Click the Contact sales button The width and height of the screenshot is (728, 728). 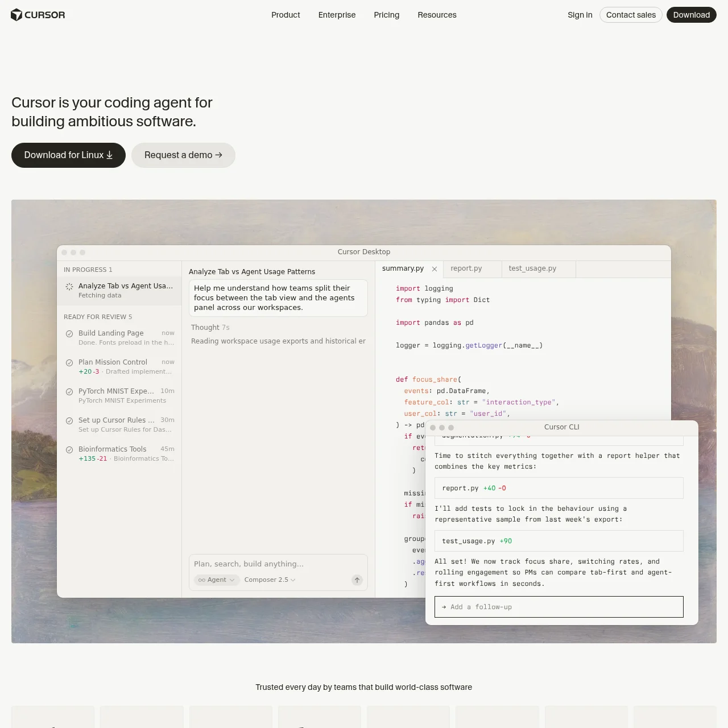[x=631, y=15]
